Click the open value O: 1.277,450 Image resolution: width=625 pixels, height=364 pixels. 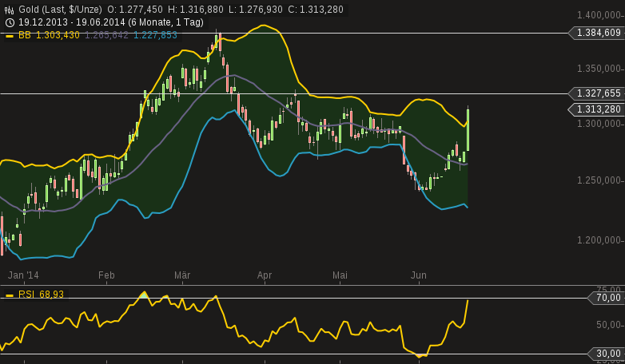(135, 10)
